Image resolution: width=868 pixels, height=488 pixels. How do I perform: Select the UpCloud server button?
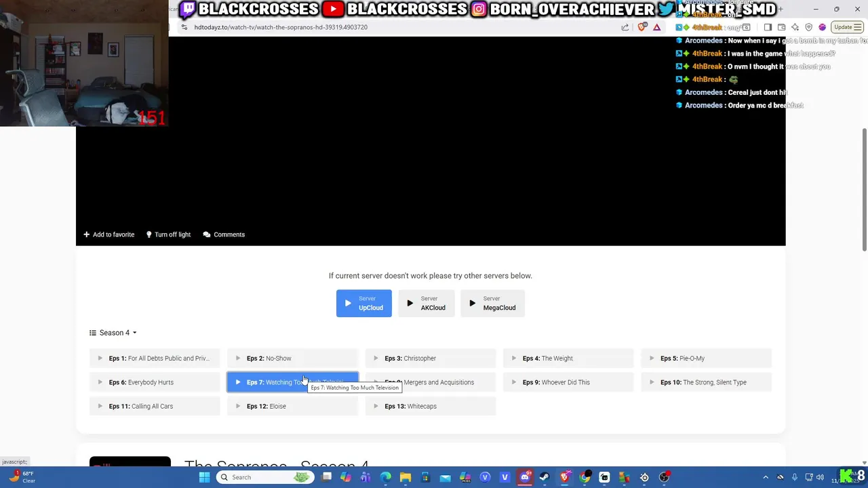(x=364, y=304)
